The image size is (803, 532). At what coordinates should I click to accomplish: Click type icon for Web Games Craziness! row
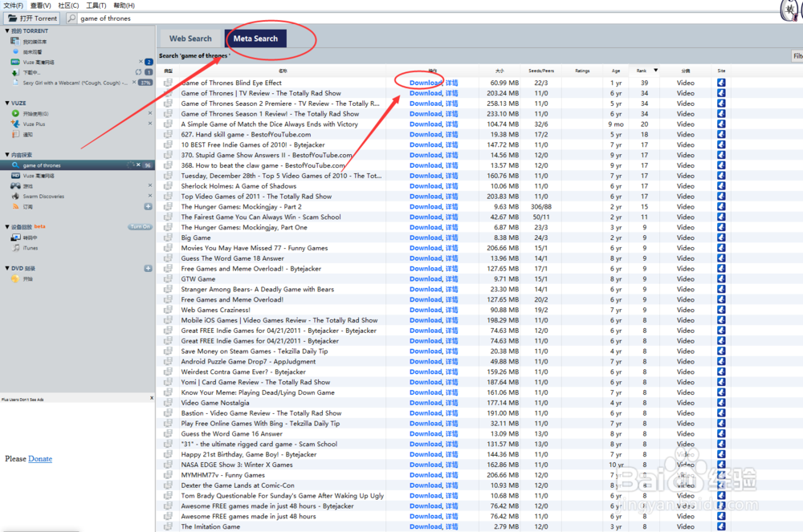168,310
